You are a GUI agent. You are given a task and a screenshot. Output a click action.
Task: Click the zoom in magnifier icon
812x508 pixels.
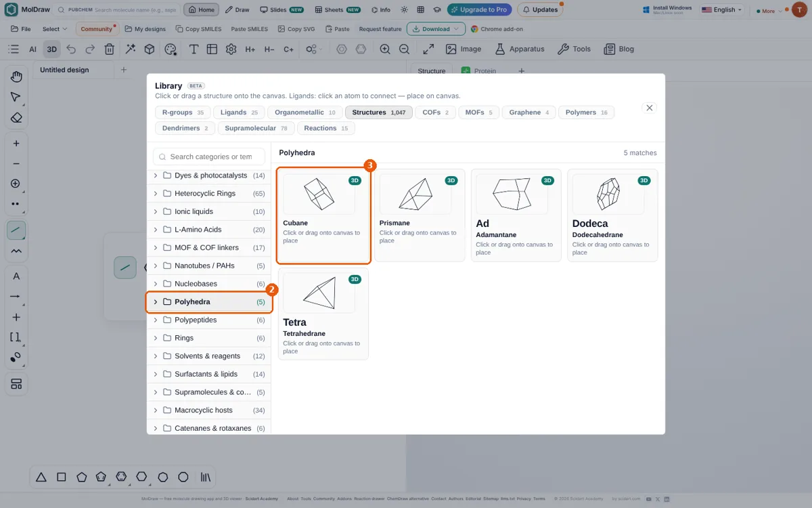pyautogui.click(x=385, y=49)
